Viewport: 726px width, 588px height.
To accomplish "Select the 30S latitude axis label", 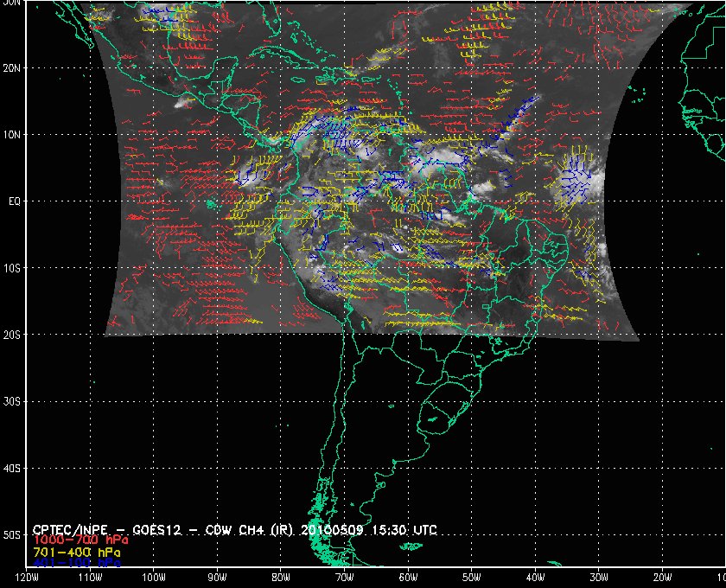I will 13,401.
